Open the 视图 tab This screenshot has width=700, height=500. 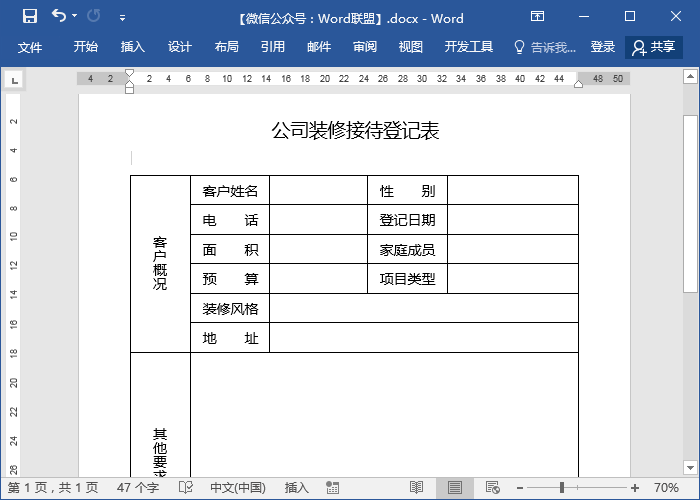click(x=411, y=47)
